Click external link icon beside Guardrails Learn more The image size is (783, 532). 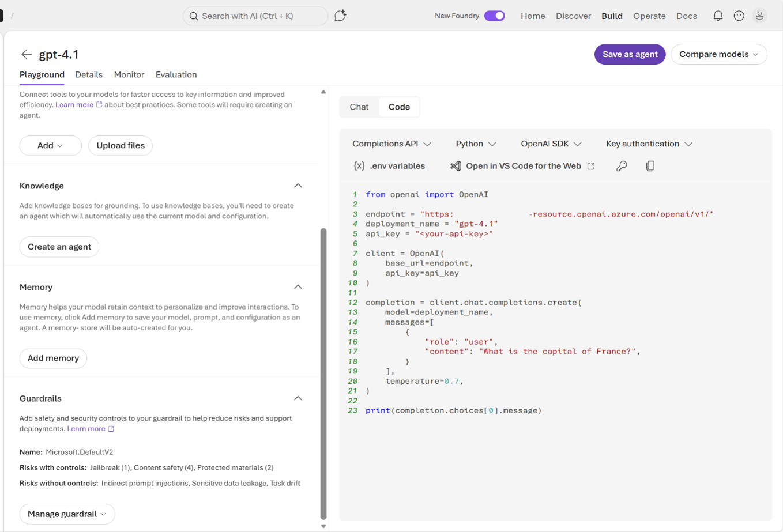pos(111,429)
